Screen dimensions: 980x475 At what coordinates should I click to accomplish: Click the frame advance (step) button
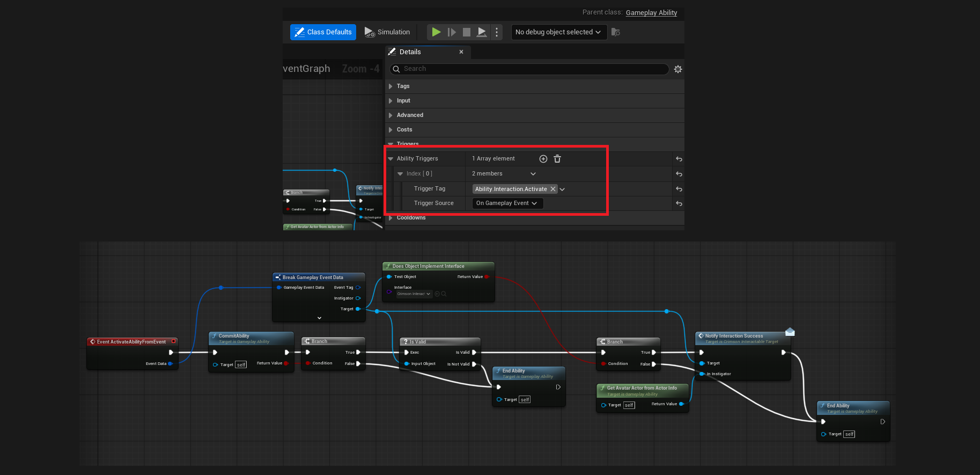pyautogui.click(x=452, y=32)
